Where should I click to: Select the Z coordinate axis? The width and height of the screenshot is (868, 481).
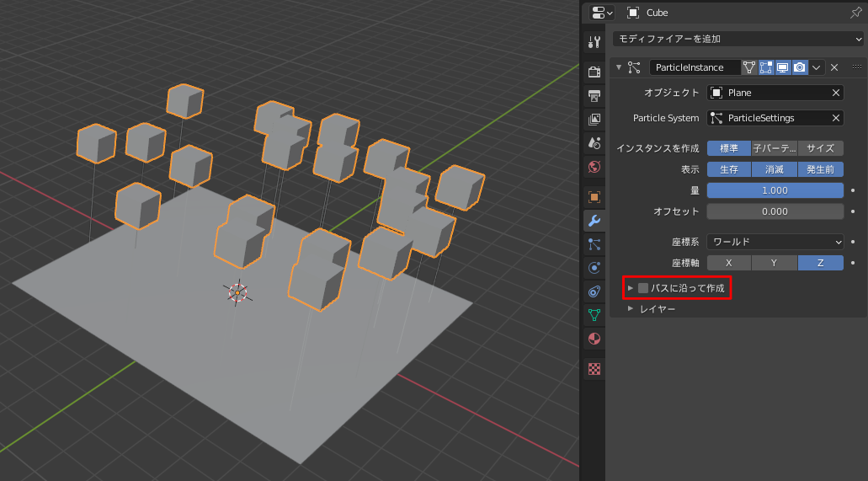click(820, 263)
